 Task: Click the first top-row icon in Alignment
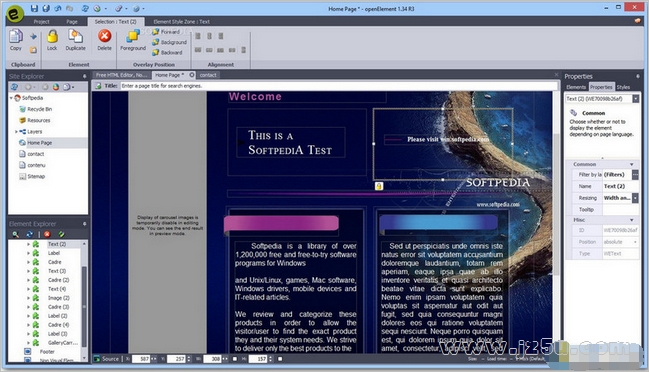[x=198, y=36]
